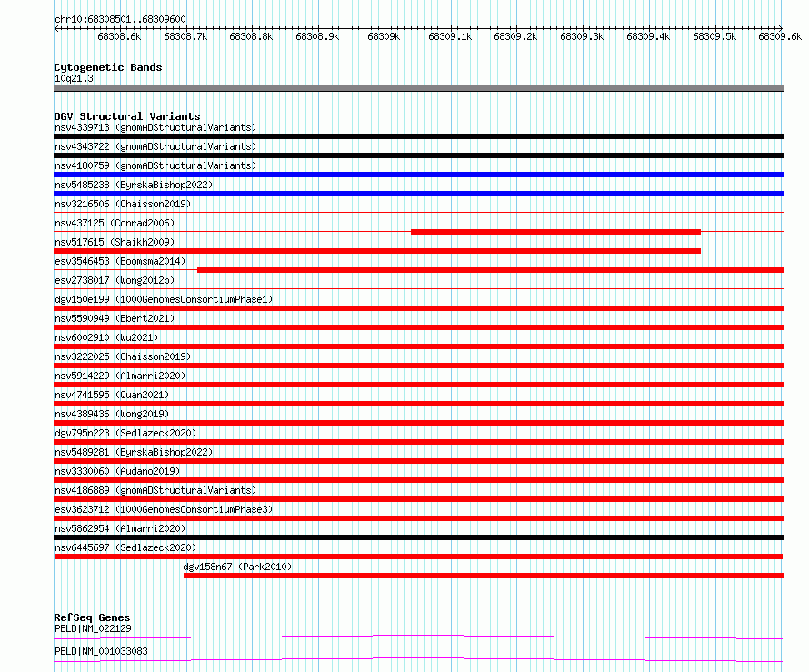Select variant label nsv4741595 (Quan2021)
This screenshot has width=809, height=672.
[x=112, y=395]
